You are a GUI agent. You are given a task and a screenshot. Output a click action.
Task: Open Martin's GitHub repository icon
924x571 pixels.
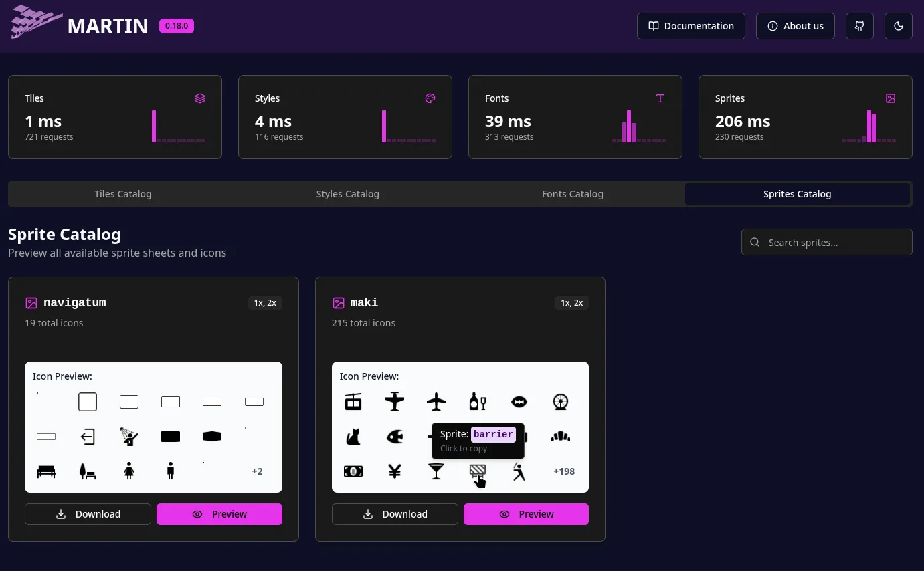pos(859,25)
